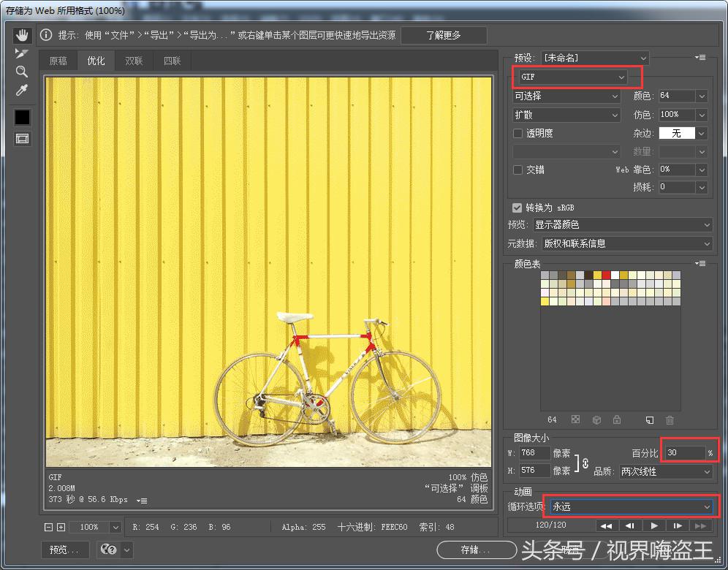Switch to the 原稿 tab
The width and height of the screenshot is (728, 570).
(x=58, y=61)
